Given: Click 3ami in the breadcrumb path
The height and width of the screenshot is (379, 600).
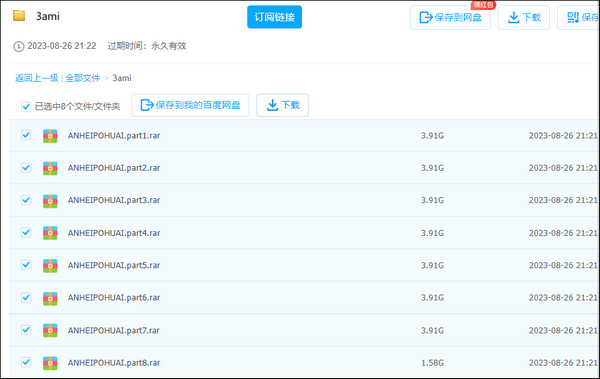Looking at the screenshot, I should pyautogui.click(x=122, y=78).
